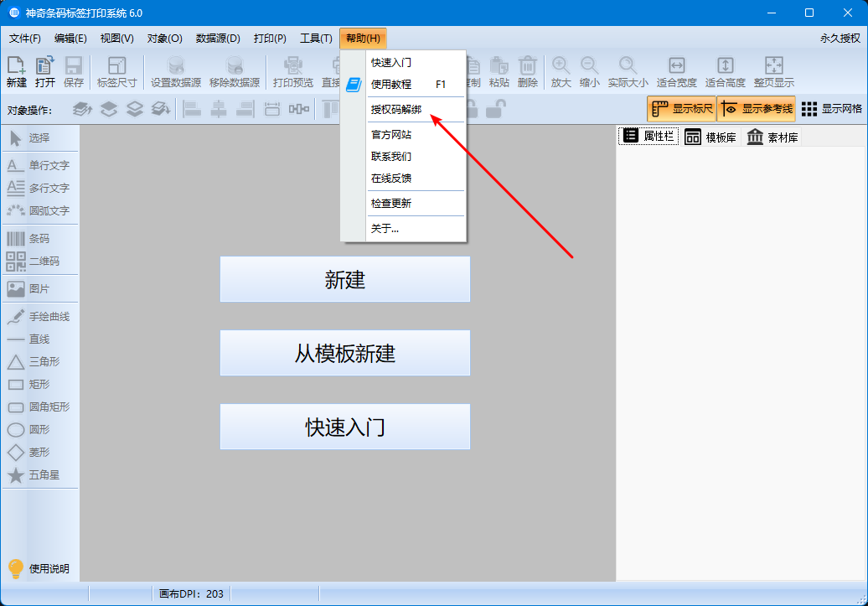Click the large 快速入门 button on canvas
This screenshot has height=606, width=868.
pyautogui.click(x=345, y=427)
